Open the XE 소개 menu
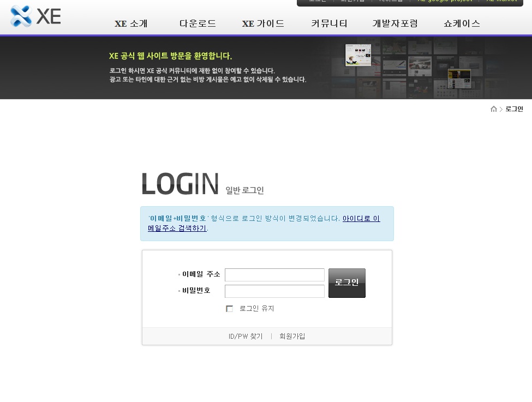The image size is (532, 402). click(x=131, y=23)
